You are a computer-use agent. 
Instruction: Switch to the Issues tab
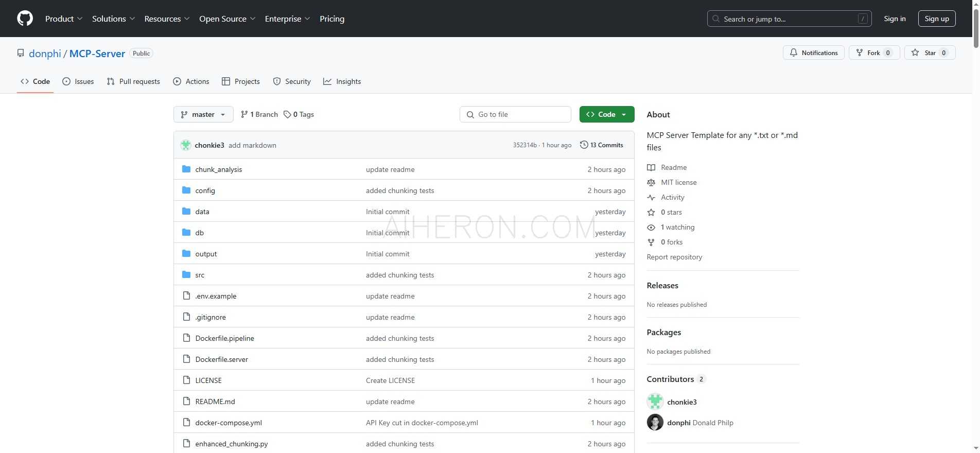coord(78,81)
